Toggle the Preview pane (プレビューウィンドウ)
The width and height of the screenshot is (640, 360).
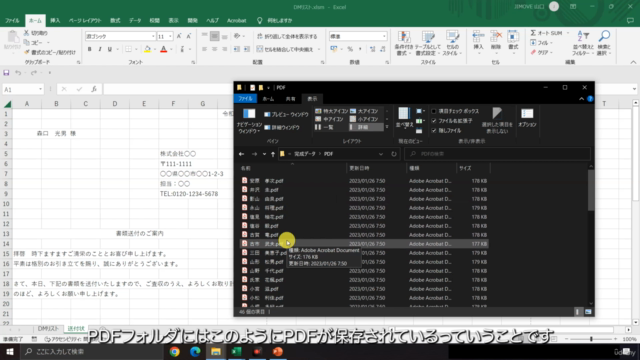(x=286, y=115)
